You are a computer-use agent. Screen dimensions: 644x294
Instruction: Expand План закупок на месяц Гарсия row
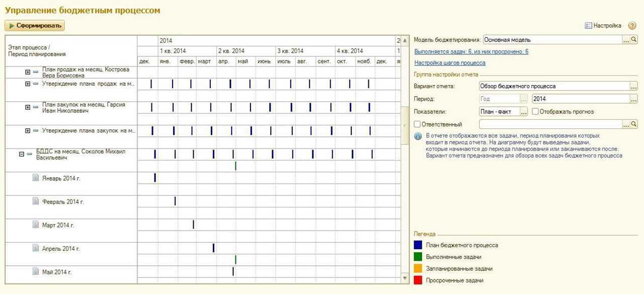coord(28,107)
